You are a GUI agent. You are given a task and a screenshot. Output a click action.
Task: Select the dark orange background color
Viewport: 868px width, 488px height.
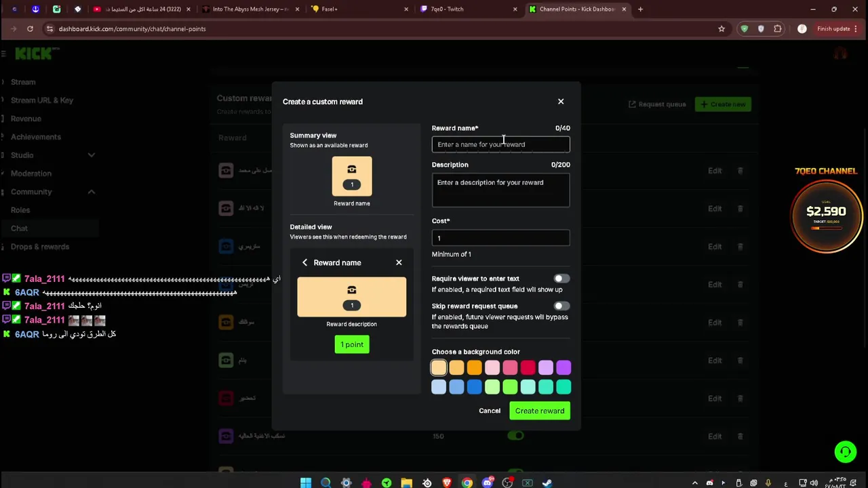tap(475, 367)
